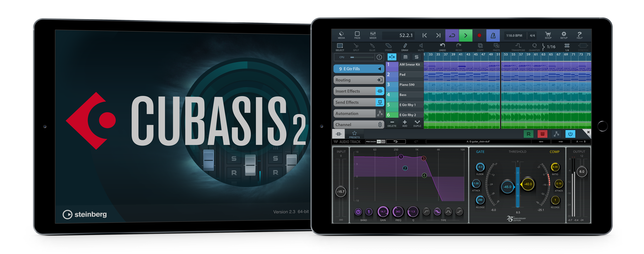Expand the Routing section
Image resolution: width=644 pixels, height=254 pixels.
pyautogui.click(x=358, y=80)
